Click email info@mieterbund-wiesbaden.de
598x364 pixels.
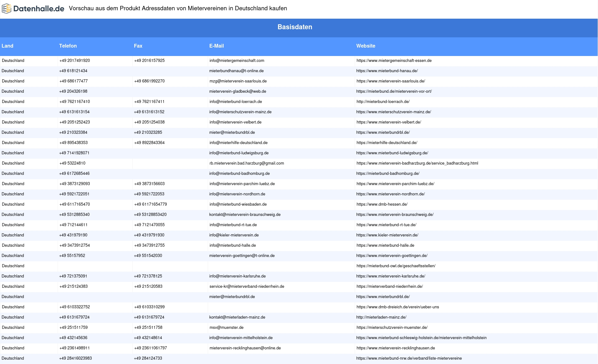[238, 204]
